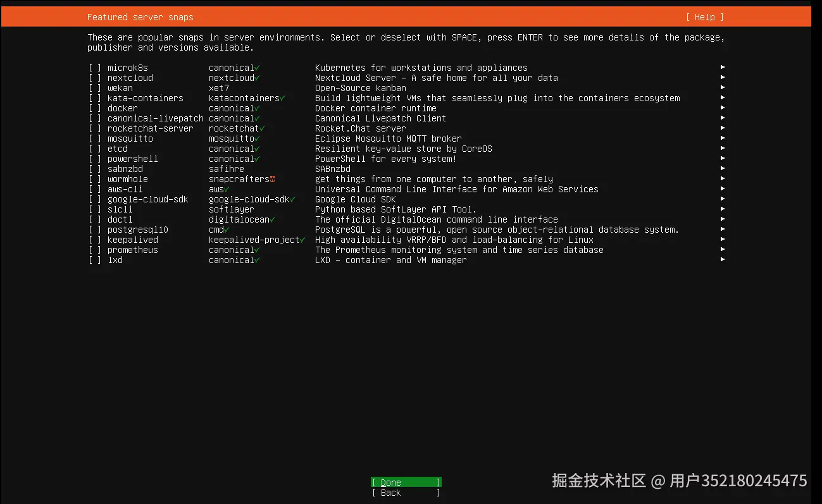The image size is (822, 504).
Task: Expand arrow on the prometheus row
Action: click(x=723, y=249)
